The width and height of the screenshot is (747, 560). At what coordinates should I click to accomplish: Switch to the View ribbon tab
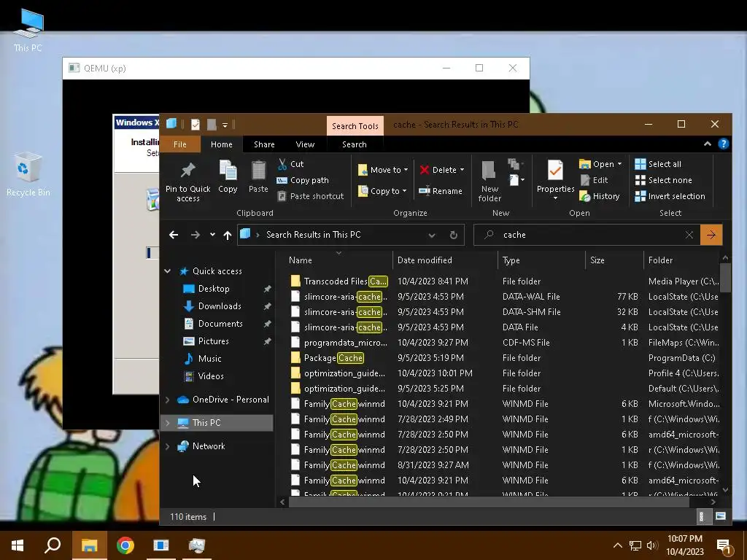[305, 144]
